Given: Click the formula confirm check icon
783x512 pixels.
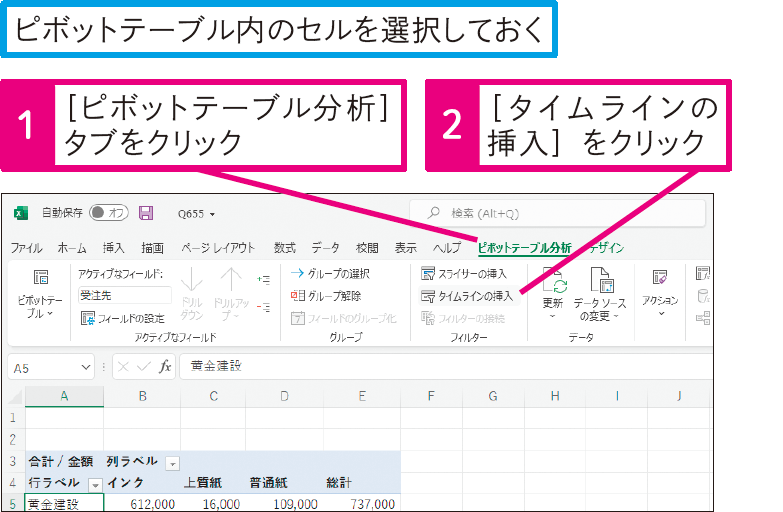Looking at the screenshot, I should 144,367.
